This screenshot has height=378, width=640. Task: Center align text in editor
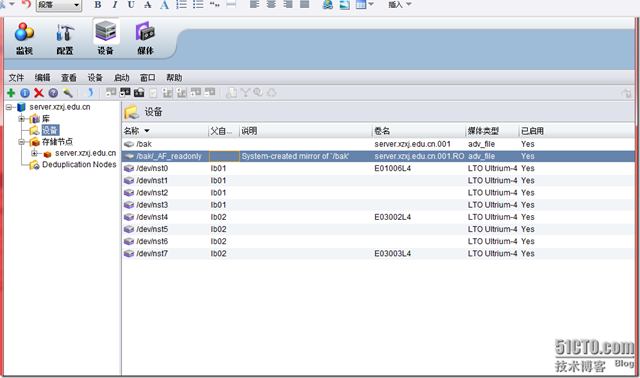click(271, 4)
